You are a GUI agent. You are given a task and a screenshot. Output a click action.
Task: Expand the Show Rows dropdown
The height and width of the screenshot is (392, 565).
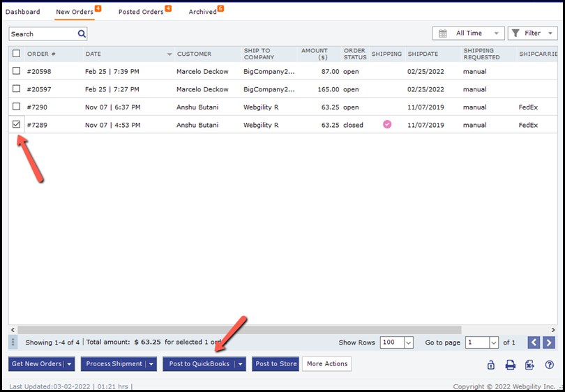tap(408, 342)
